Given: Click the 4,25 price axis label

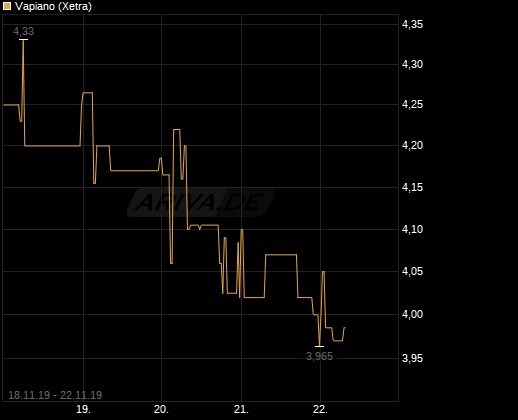Looking at the screenshot, I should coord(412,105).
